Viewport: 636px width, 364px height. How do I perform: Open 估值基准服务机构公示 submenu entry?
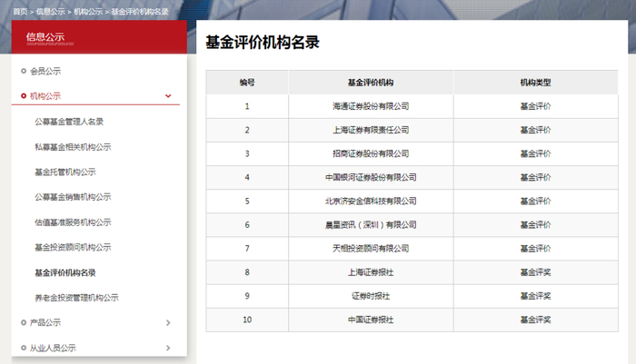tap(73, 222)
